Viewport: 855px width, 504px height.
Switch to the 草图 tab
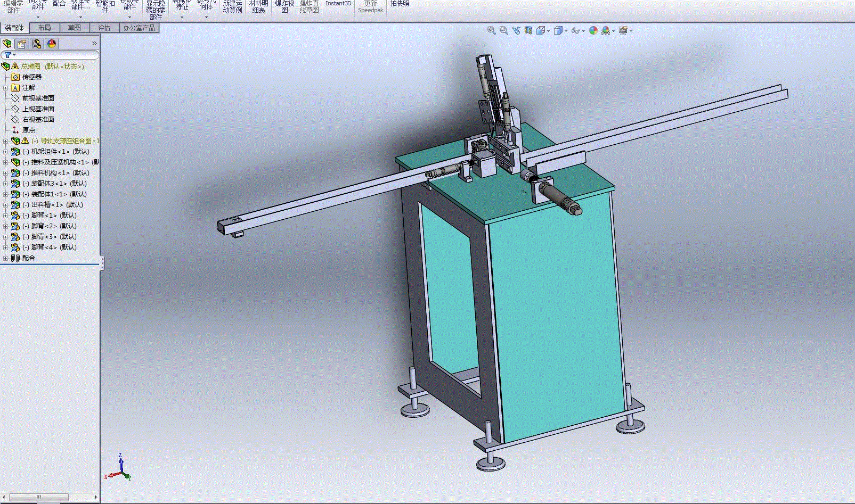coord(74,28)
